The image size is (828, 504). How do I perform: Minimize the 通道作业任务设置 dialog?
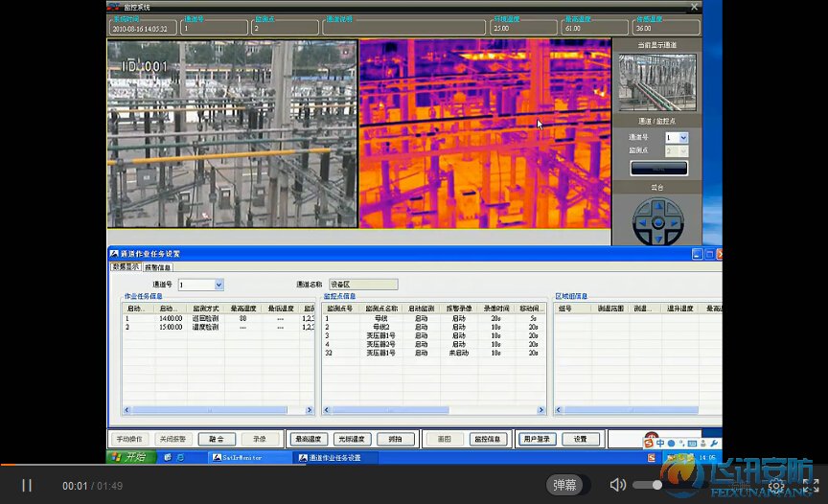tap(697, 254)
